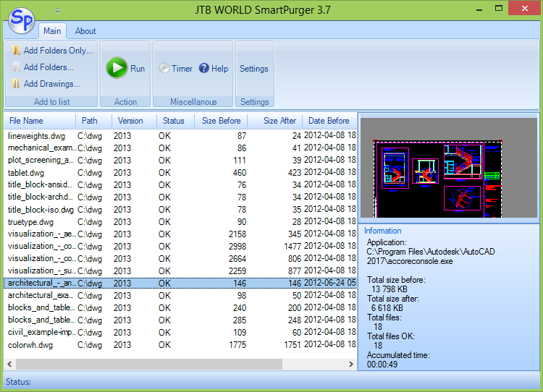Click the Add Folders icon
This screenshot has height=392, width=543.
tap(16, 67)
